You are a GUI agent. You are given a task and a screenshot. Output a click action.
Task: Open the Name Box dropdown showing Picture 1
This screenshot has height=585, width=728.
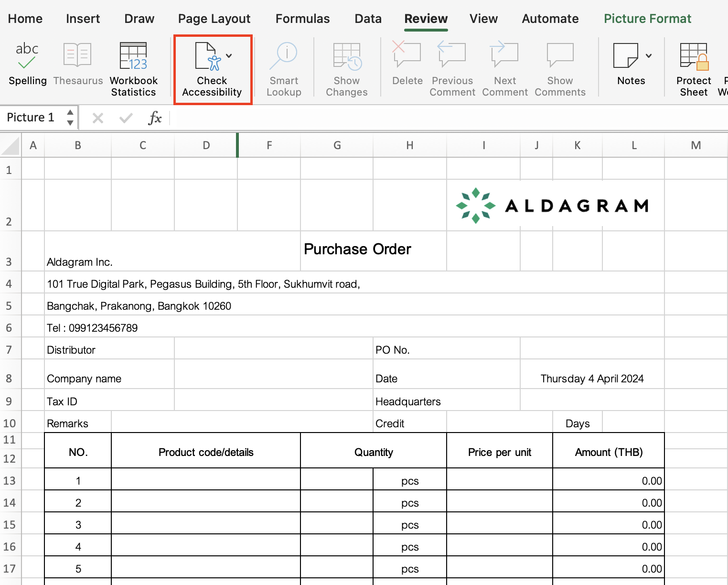tap(70, 117)
